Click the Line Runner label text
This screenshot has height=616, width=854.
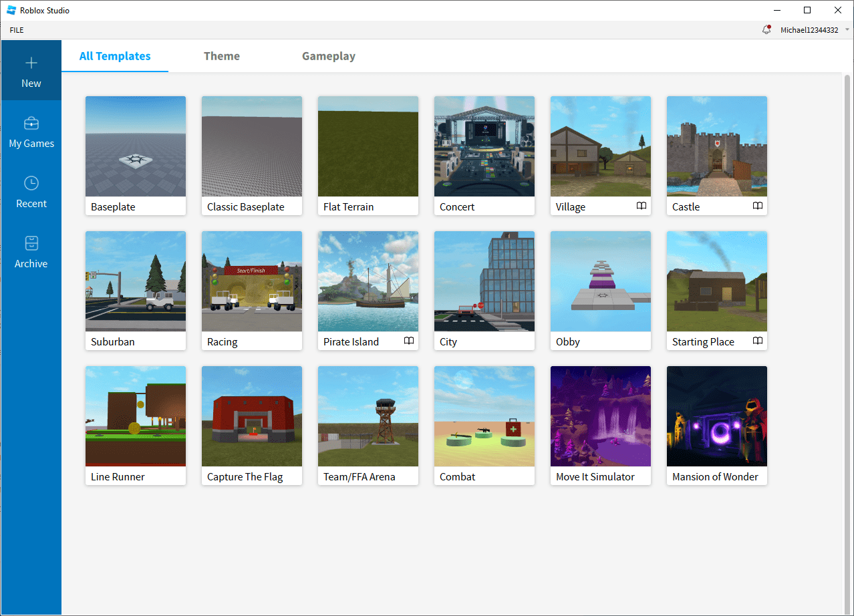click(118, 477)
